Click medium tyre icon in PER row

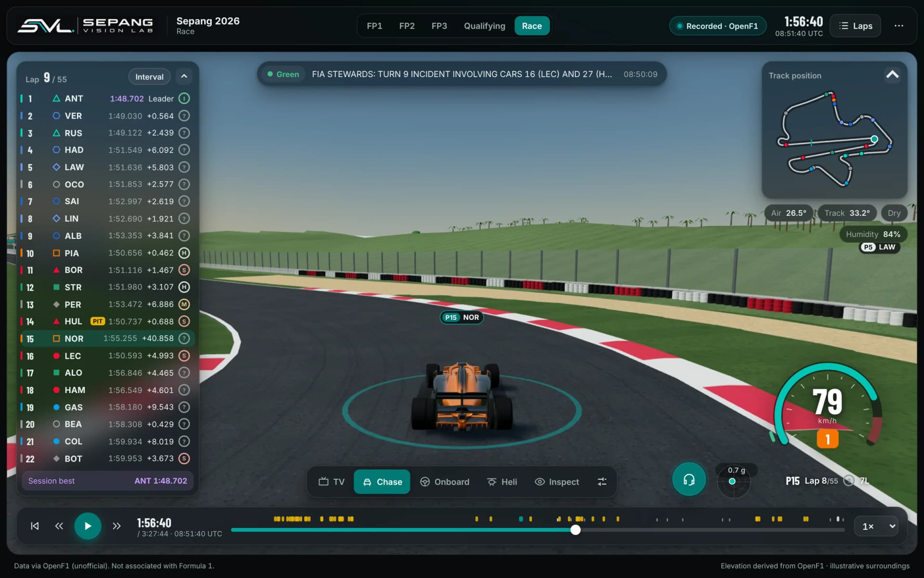[184, 304]
